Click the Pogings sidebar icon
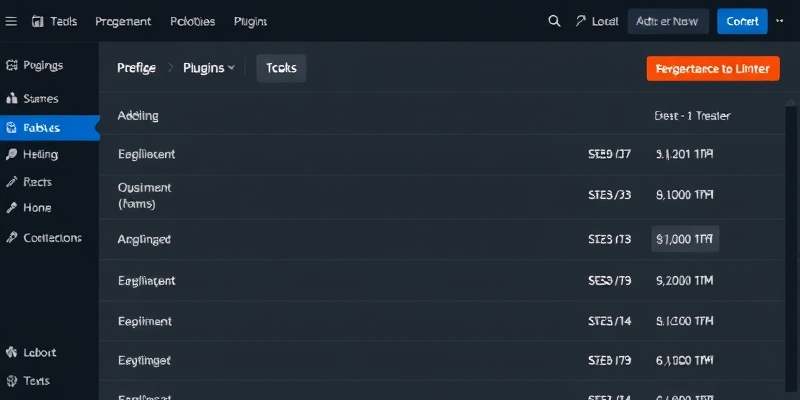Viewport: 800px width, 400px height. pyautogui.click(x=11, y=65)
